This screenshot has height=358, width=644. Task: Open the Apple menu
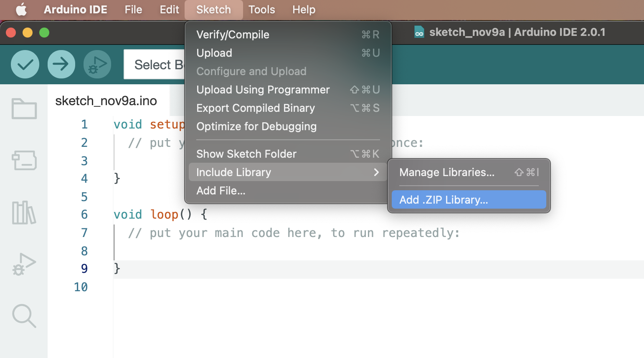pyautogui.click(x=21, y=9)
